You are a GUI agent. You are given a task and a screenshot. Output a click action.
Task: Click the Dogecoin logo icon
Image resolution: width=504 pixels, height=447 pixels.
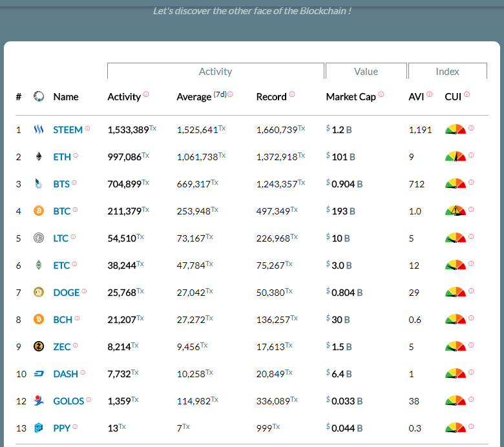[39, 293]
